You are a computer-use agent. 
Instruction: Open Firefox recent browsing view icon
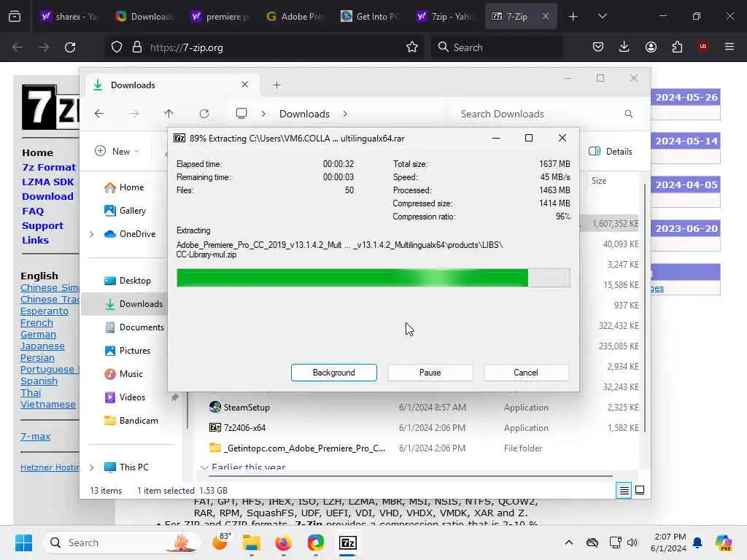click(x=15, y=17)
